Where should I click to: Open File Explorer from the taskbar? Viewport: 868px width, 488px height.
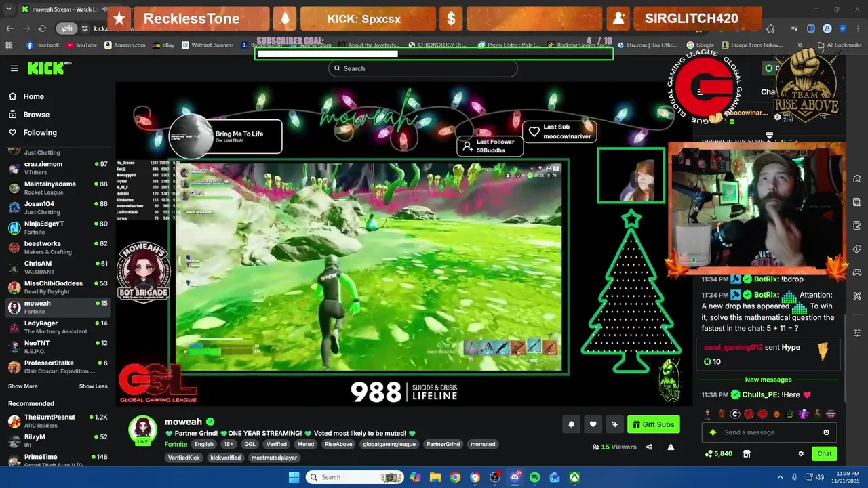pyautogui.click(x=435, y=477)
